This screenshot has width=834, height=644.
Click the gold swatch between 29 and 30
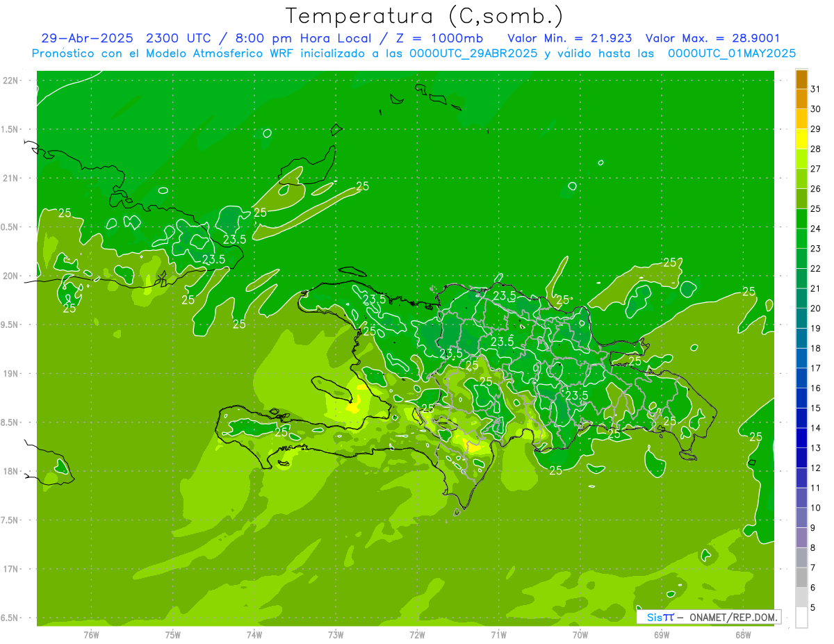tap(801, 119)
